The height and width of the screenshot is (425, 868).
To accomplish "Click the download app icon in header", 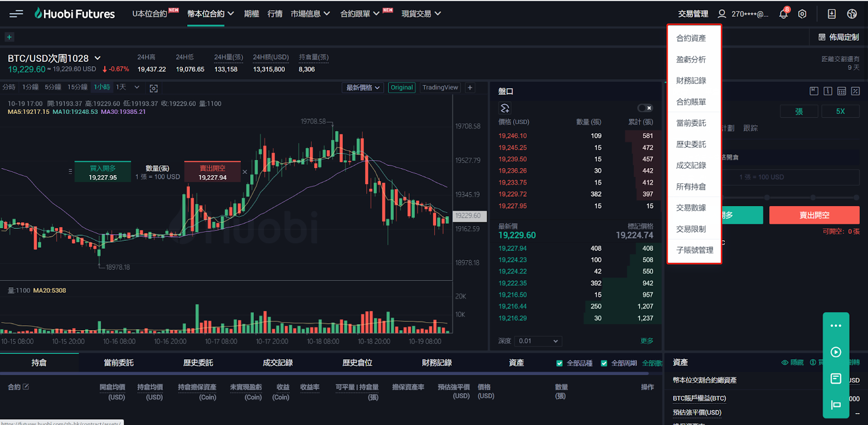I will point(831,14).
